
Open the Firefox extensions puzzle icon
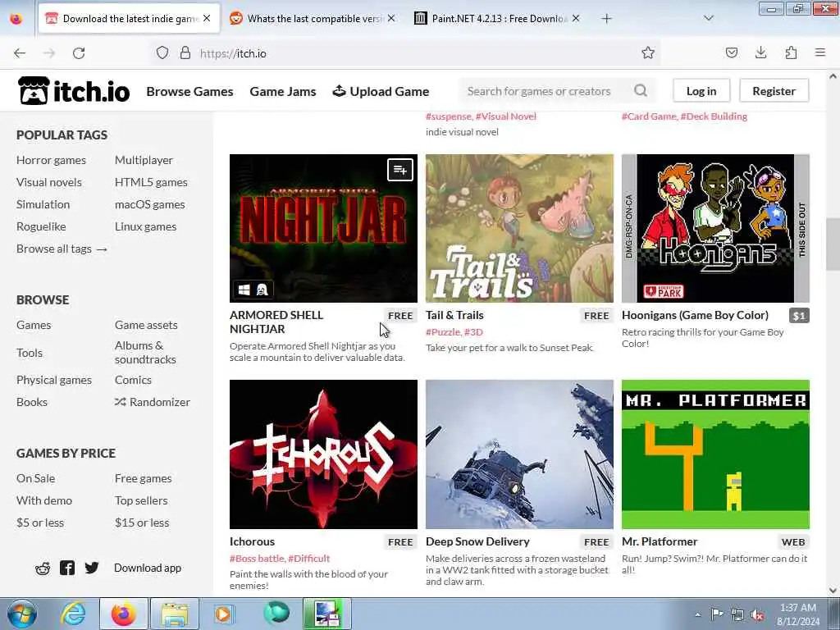(791, 53)
